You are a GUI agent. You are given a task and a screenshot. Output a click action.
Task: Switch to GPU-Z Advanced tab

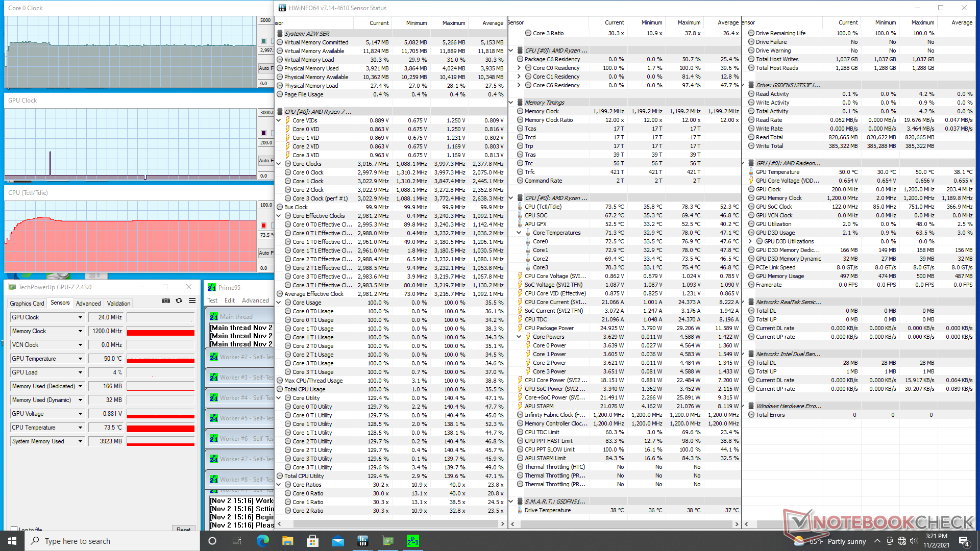pyautogui.click(x=88, y=303)
